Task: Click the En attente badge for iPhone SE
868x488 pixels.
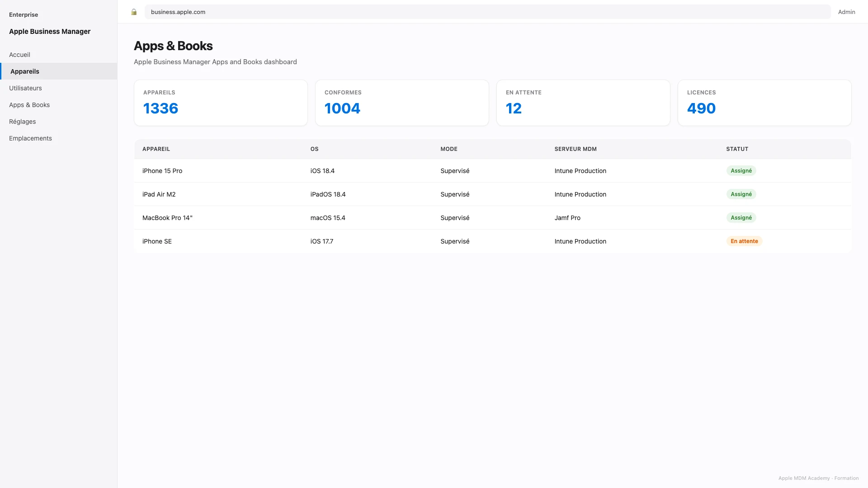Action: pos(744,241)
